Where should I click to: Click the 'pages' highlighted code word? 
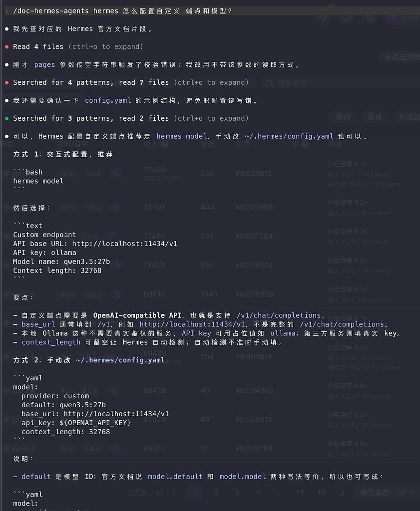click(44, 64)
